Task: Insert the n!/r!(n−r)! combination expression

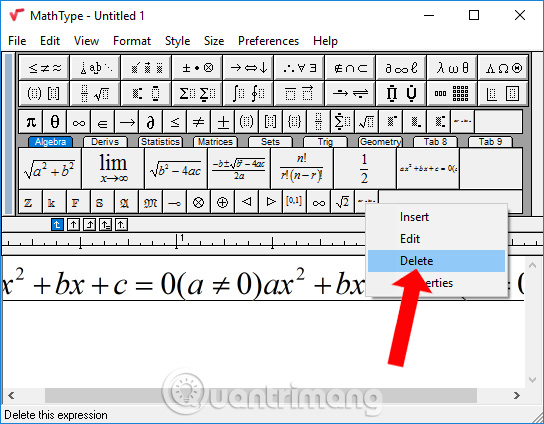Action: coord(302,169)
